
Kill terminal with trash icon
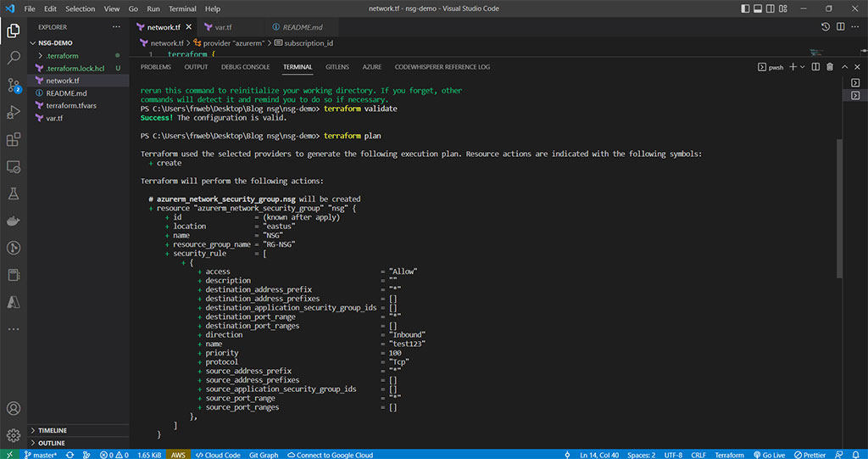pos(830,66)
